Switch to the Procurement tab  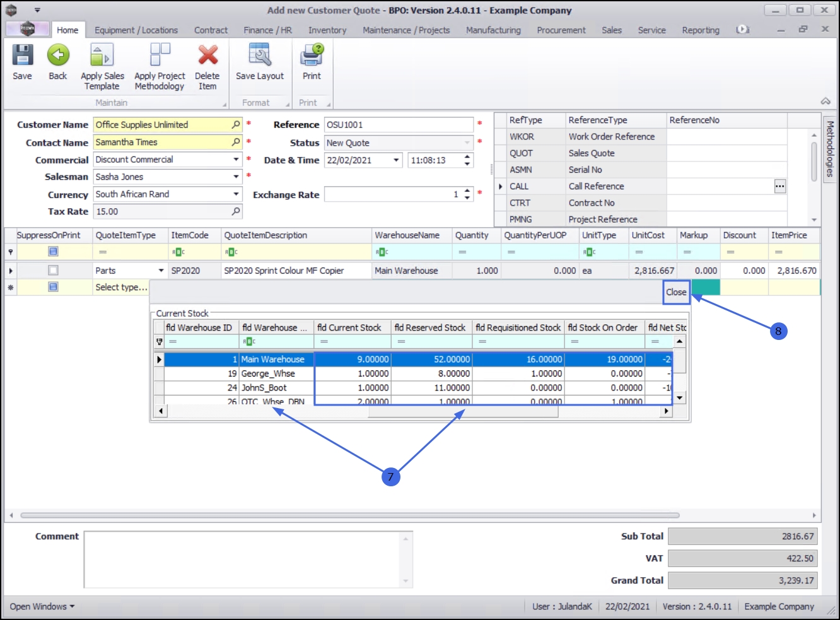pos(561,30)
